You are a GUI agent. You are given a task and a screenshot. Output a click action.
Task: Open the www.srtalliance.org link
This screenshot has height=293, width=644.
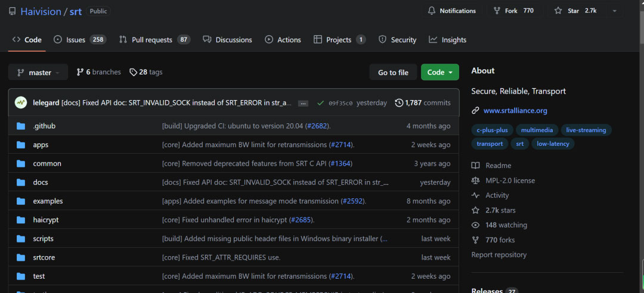point(515,110)
